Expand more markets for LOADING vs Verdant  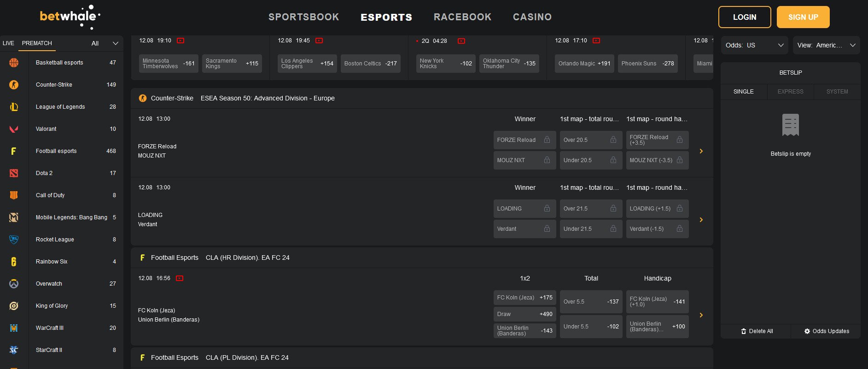701,220
